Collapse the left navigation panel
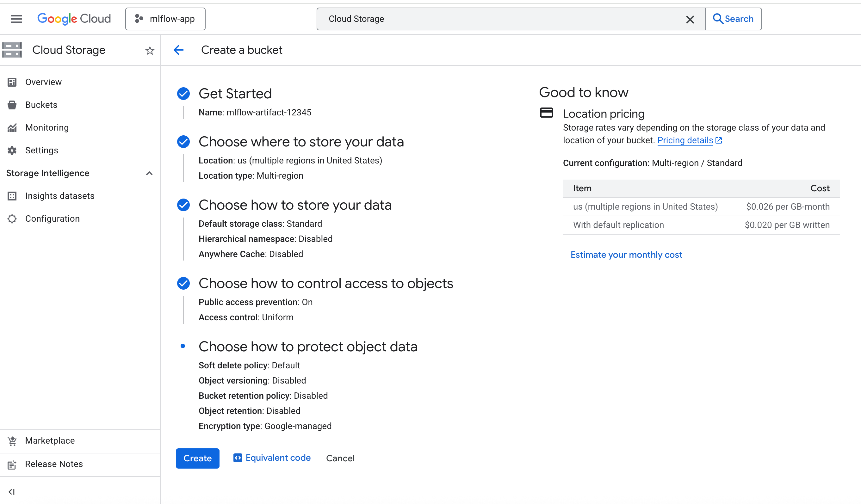The image size is (861, 504). coord(12,492)
